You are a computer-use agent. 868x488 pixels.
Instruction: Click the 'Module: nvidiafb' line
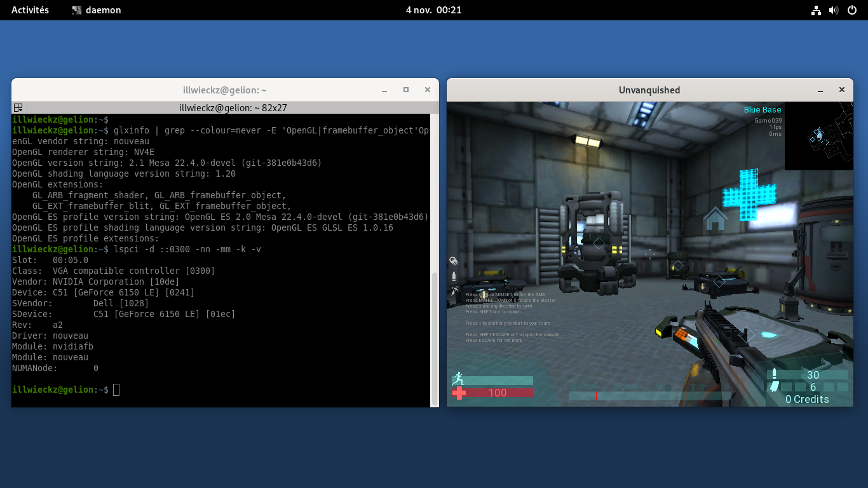point(53,346)
